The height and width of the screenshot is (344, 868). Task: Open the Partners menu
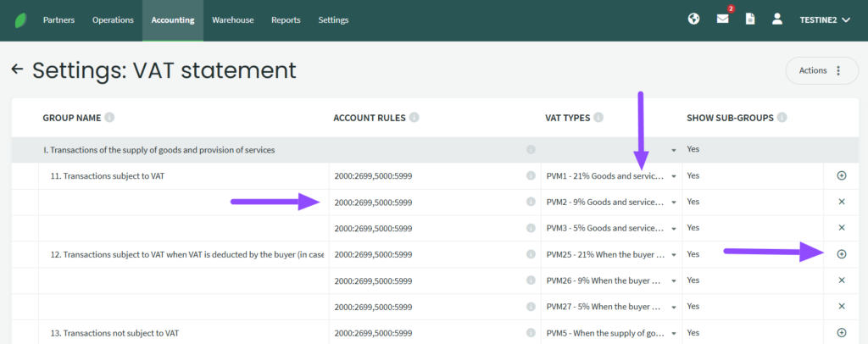click(58, 19)
